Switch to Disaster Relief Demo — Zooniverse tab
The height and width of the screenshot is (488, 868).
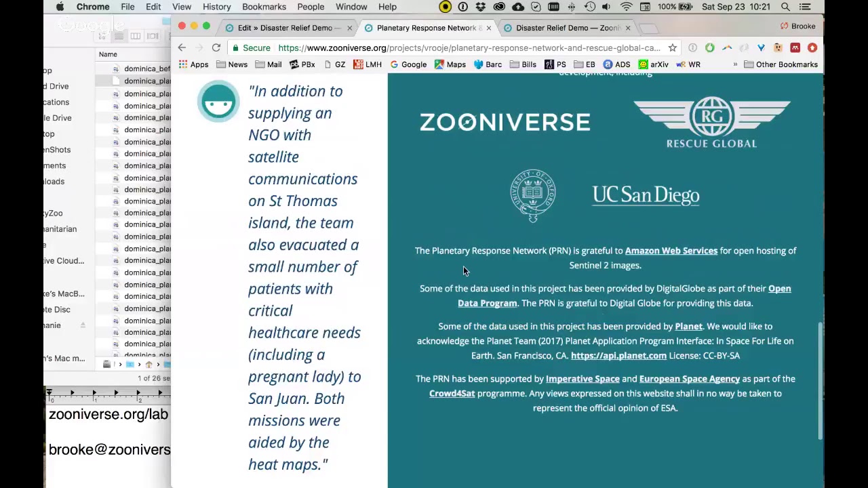568,28
